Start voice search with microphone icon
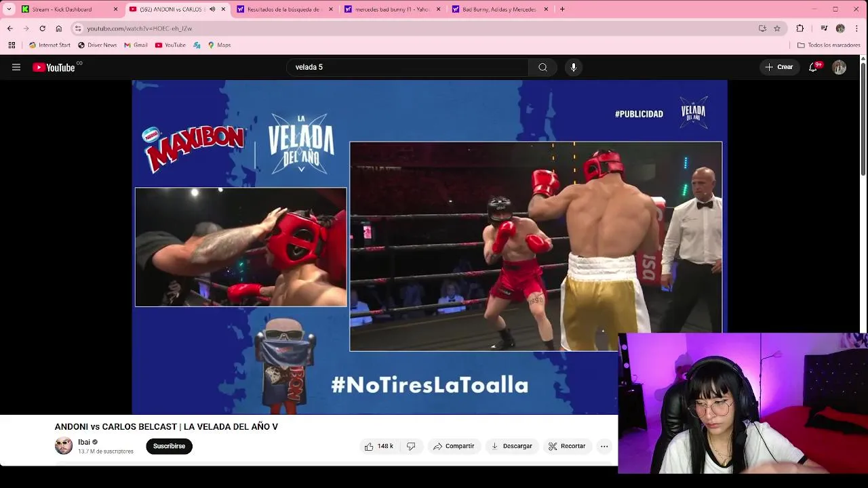Screen dimensions: 868x488 click(574, 67)
